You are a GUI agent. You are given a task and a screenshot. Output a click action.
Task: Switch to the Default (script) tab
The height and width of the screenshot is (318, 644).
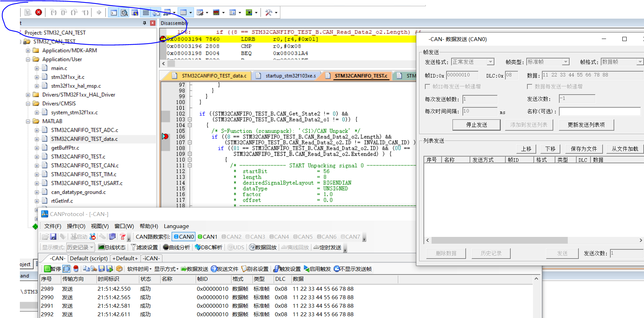tap(89, 258)
